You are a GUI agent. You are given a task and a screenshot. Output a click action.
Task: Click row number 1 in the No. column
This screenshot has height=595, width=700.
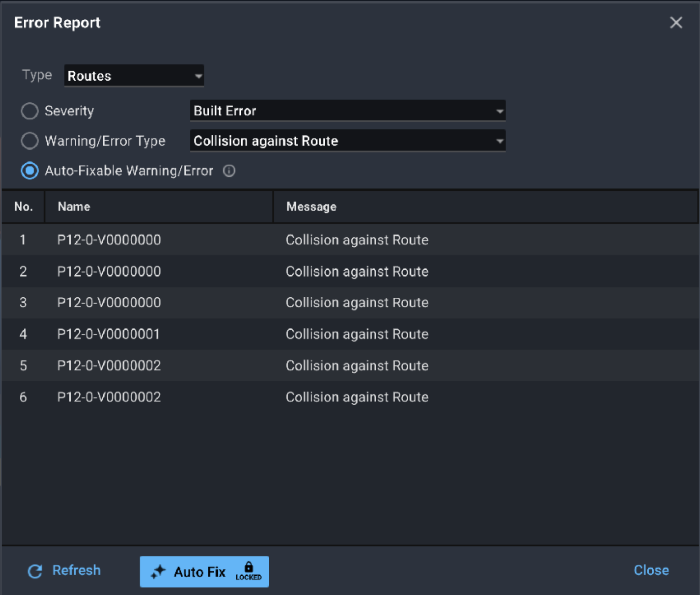[23, 240]
